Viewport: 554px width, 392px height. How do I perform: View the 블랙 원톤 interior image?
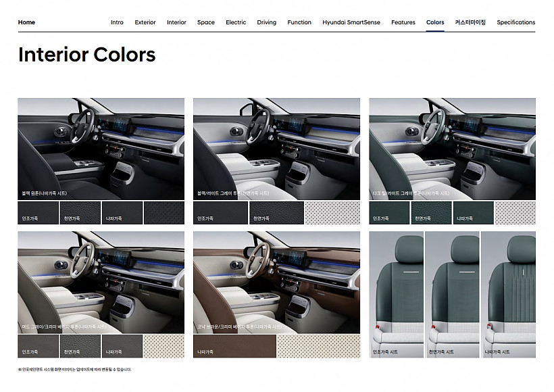click(x=101, y=149)
